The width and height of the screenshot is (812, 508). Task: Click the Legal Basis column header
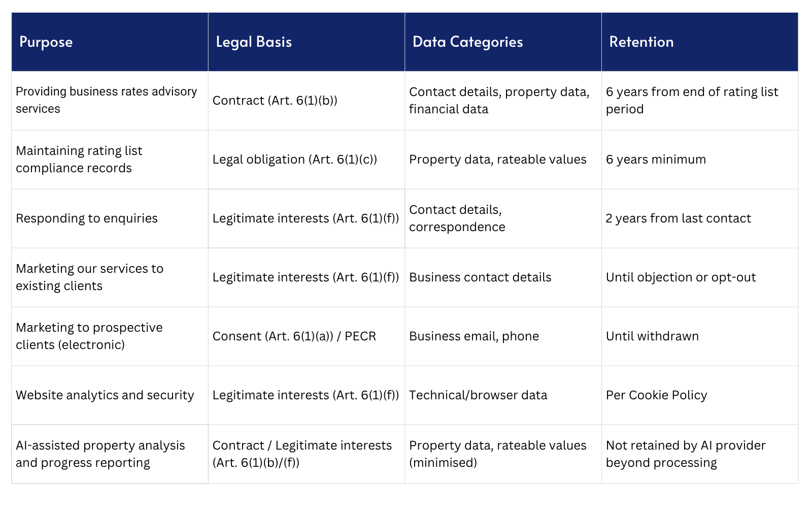[x=307, y=42]
